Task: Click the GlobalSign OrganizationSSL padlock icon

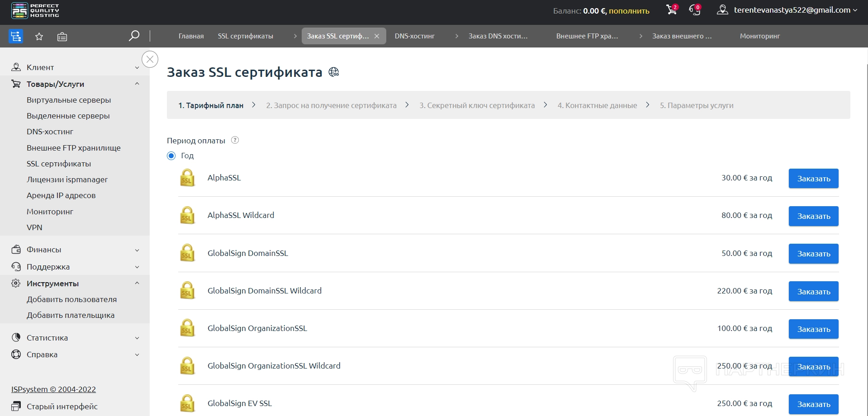Action: coord(187,328)
